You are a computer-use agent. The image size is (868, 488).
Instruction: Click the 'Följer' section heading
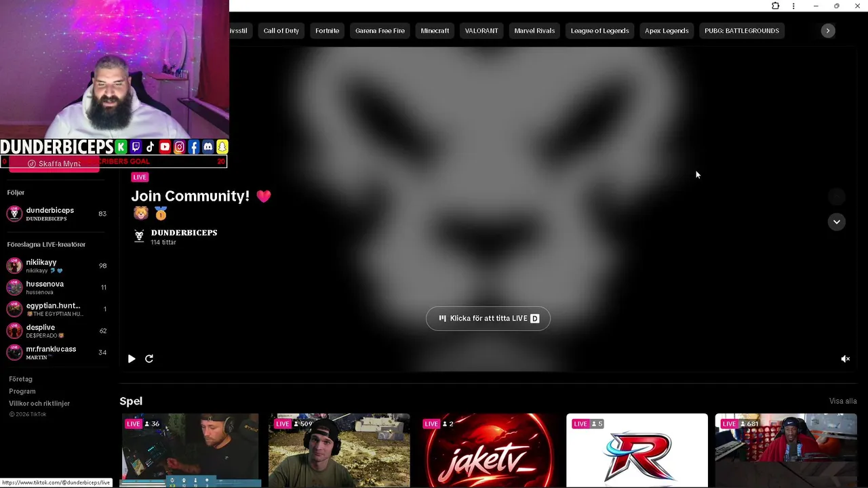(x=16, y=192)
